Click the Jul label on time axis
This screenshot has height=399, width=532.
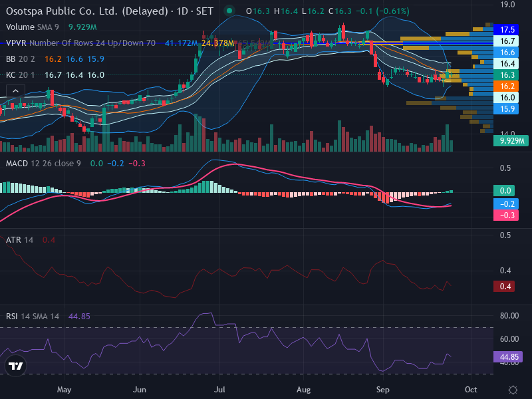[219, 390]
